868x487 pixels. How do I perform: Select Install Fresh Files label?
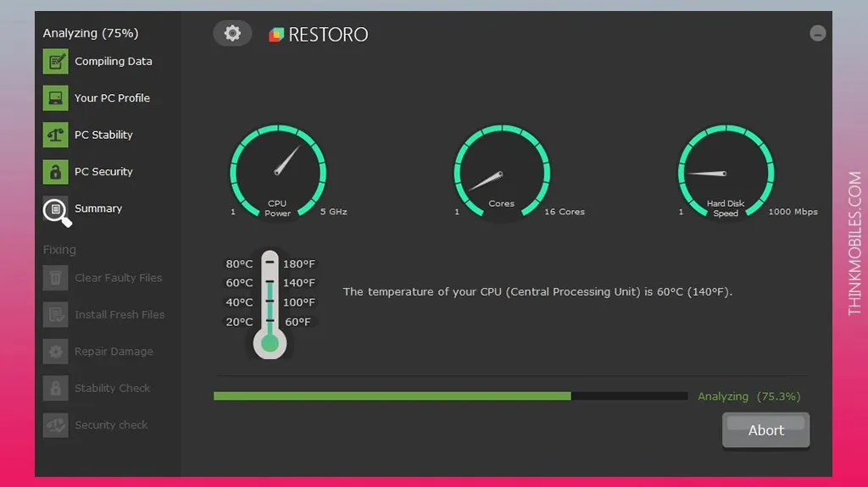(120, 315)
